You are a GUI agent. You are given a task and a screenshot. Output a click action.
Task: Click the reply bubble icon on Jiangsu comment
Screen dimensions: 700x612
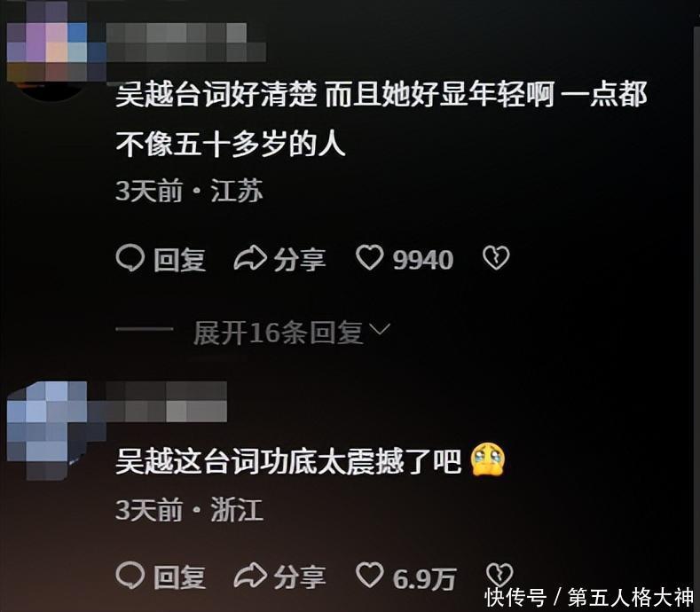(130, 258)
